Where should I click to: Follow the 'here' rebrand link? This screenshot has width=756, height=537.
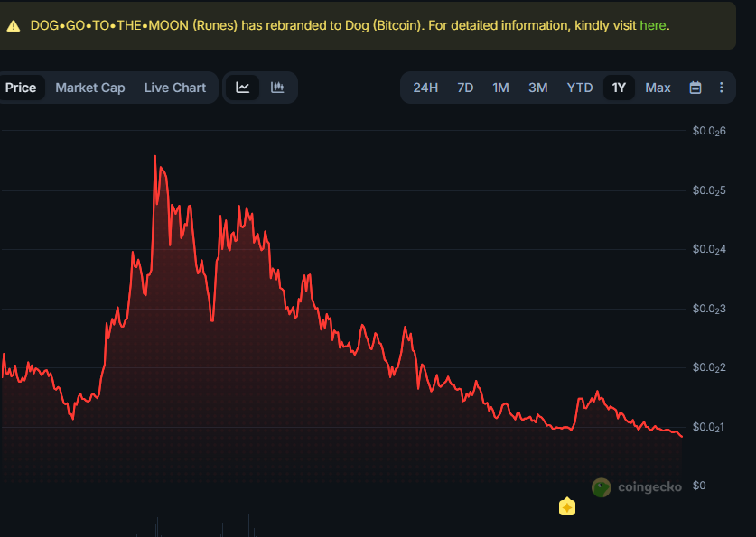[x=653, y=25]
